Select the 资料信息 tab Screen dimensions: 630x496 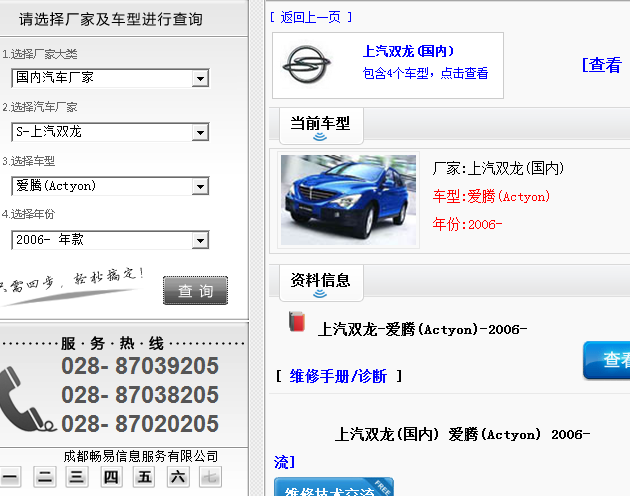pos(321,283)
